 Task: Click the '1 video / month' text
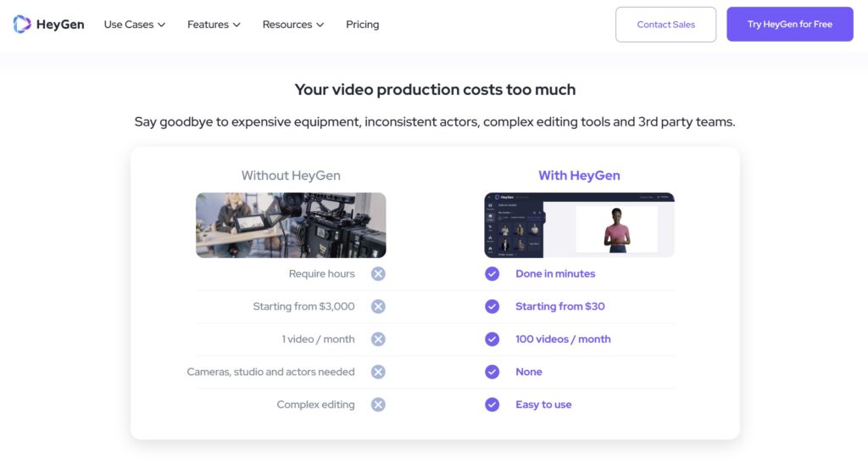(318, 339)
